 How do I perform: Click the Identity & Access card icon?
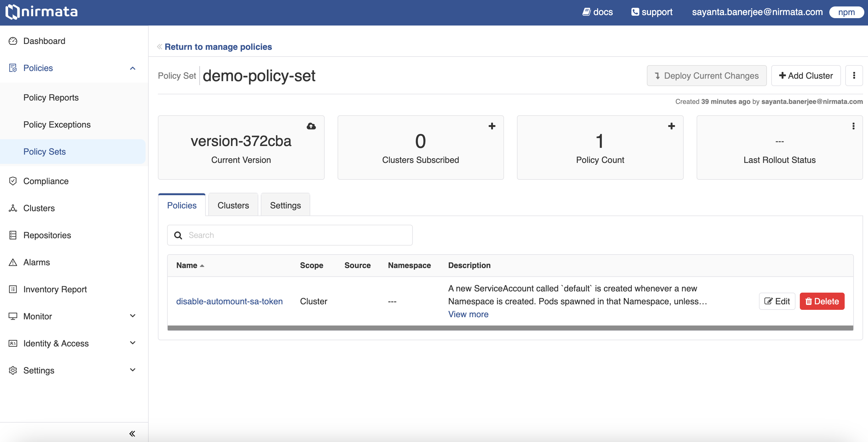click(13, 343)
